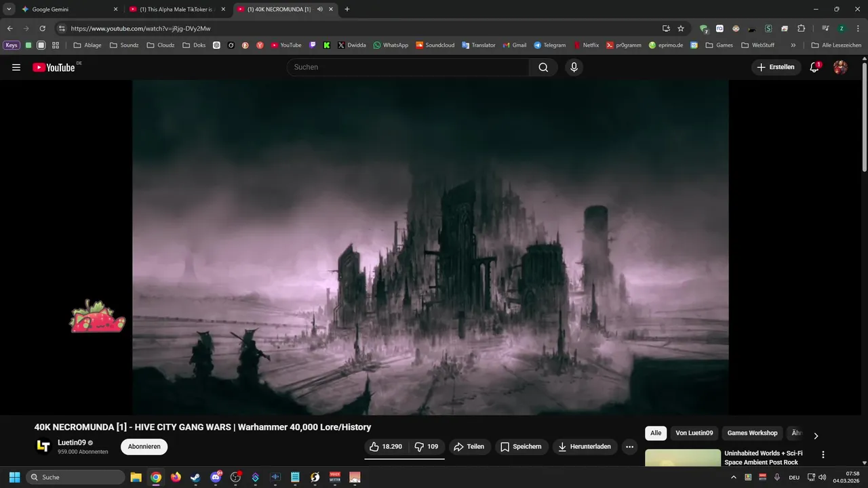The image size is (868, 488).
Task: Open the Soundcloud bookmark
Action: click(x=435, y=45)
